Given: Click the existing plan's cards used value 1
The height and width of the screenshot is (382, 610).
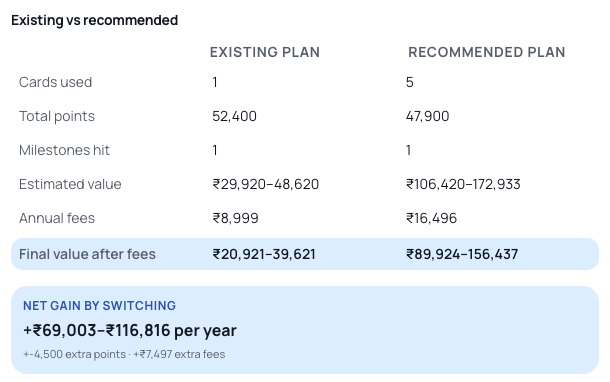Looking at the screenshot, I should tap(215, 82).
